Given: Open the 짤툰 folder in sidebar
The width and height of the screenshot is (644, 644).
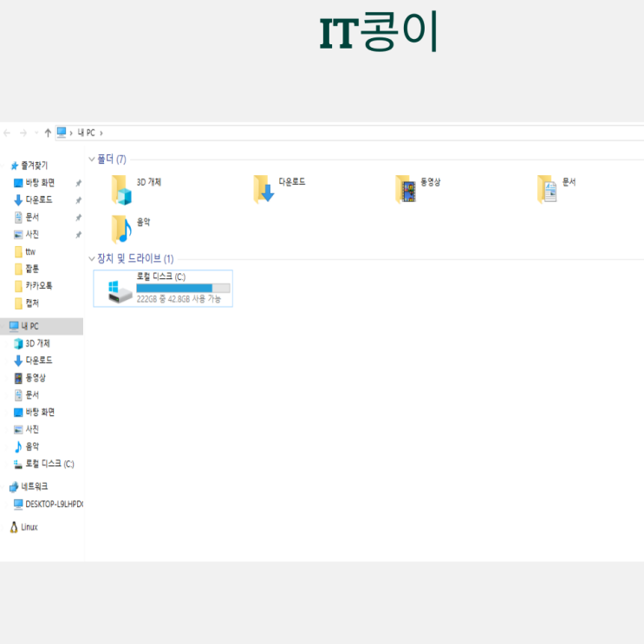Looking at the screenshot, I should (32, 269).
